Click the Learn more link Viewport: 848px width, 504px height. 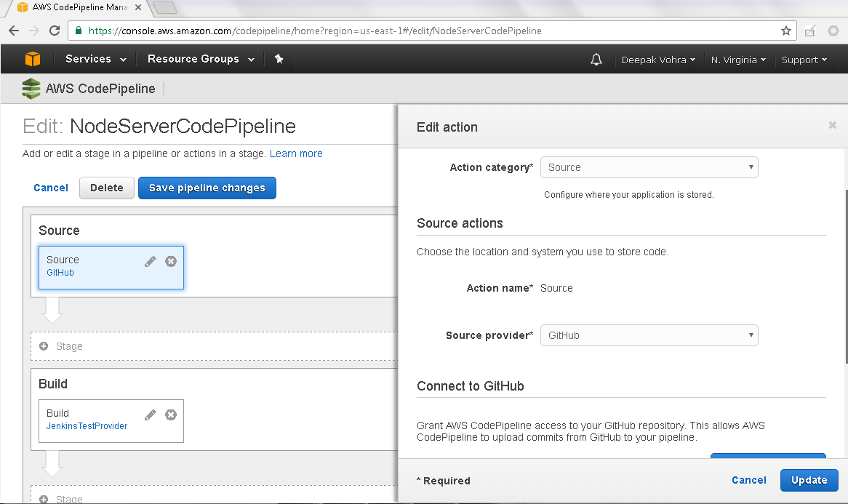click(296, 153)
